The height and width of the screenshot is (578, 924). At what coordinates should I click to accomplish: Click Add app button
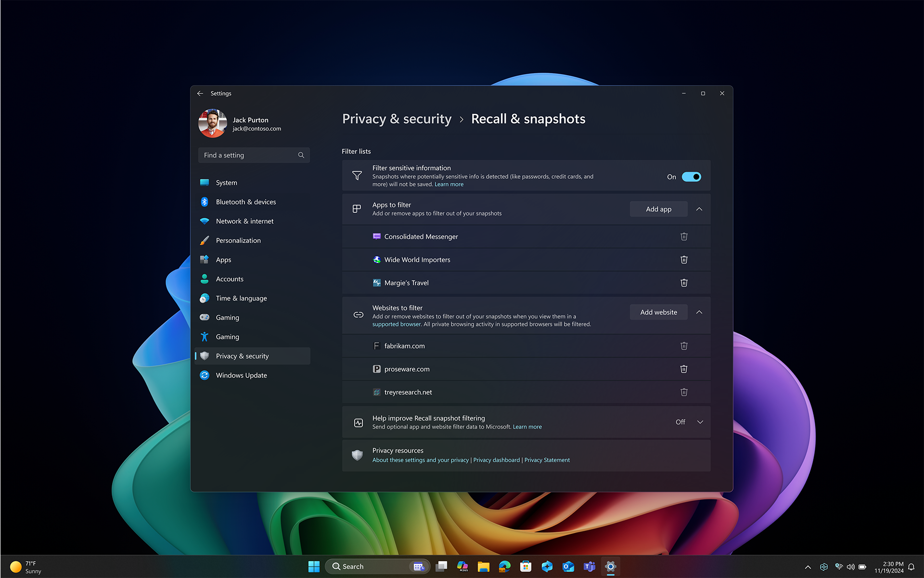pos(658,209)
